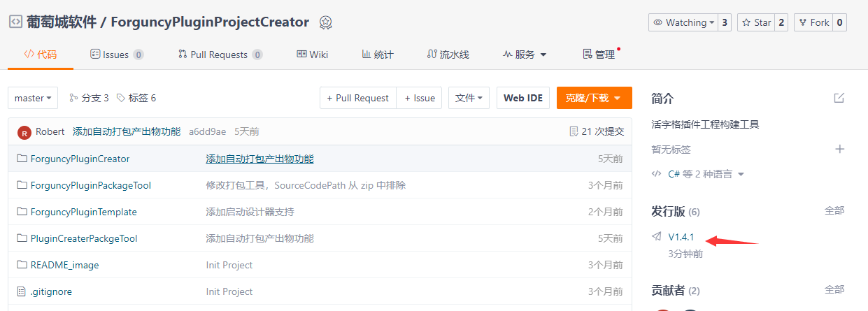Add a tag with the plus icon
This screenshot has height=311, width=868.
tap(840, 149)
